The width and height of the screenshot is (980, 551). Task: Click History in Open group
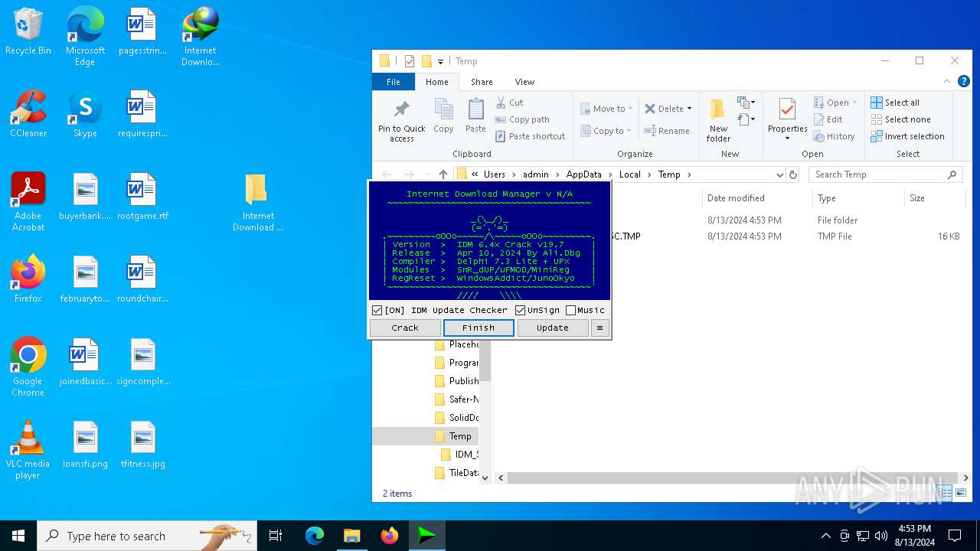[835, 136]
